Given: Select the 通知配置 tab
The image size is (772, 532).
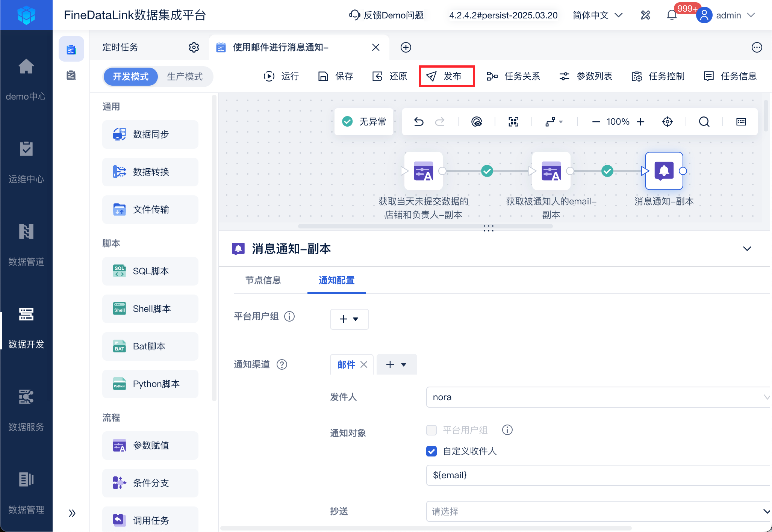Looking at the screenshot, I should [x=337, y=280].
